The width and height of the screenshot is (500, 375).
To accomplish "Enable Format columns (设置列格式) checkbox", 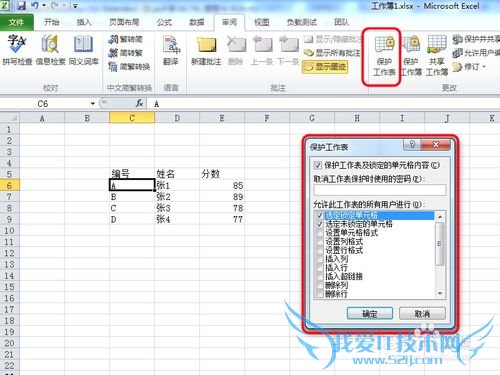I will [320, 241].
